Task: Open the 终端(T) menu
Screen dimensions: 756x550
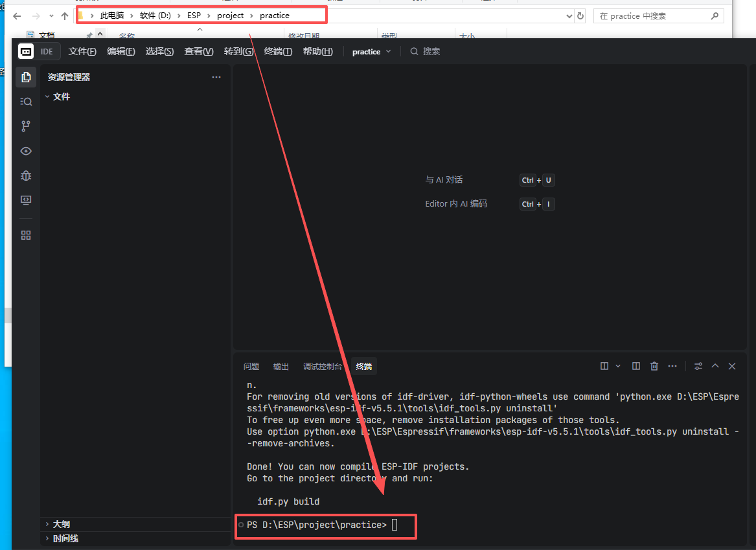Action: click(278, 52)
